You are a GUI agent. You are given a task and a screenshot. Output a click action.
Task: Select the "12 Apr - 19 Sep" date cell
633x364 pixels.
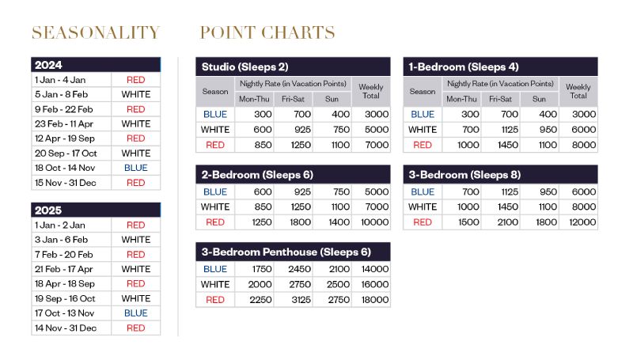71,138
